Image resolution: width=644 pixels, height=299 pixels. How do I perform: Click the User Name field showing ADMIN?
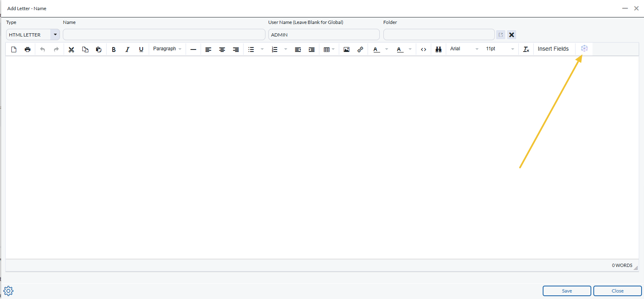pos(324,35)
